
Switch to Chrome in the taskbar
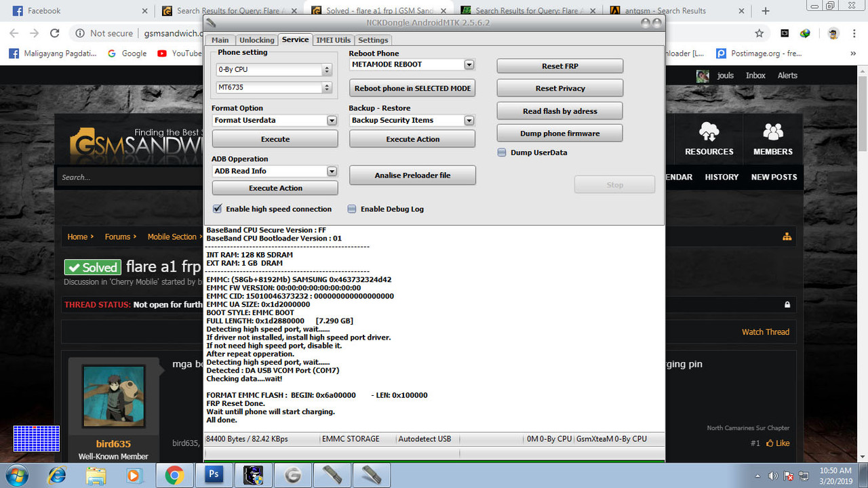point(174,475)
